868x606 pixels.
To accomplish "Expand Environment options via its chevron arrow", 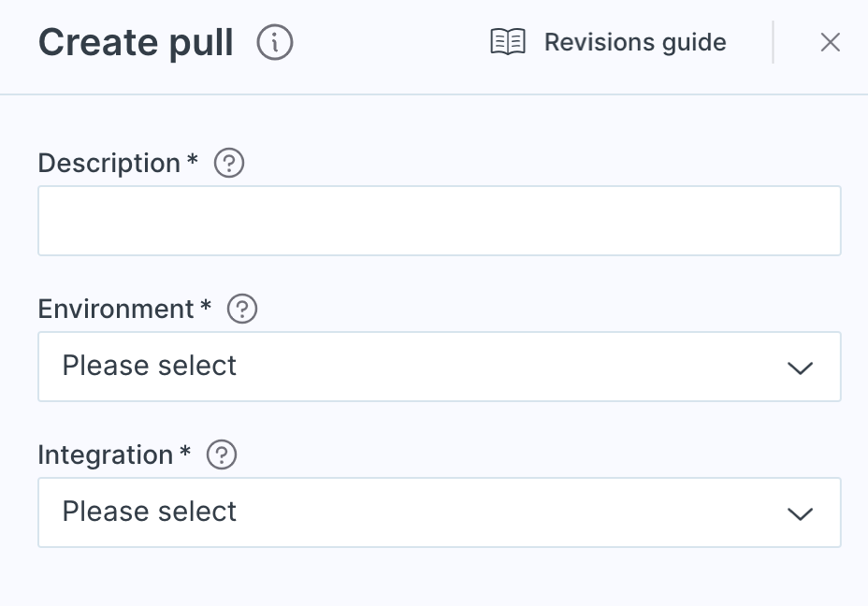I will [x=800, y=368].
